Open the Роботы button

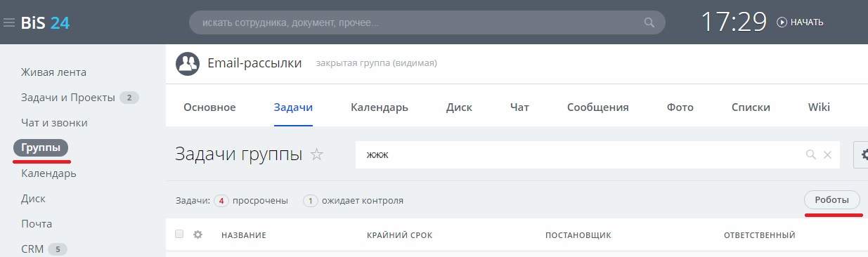(x=832, y=200)
